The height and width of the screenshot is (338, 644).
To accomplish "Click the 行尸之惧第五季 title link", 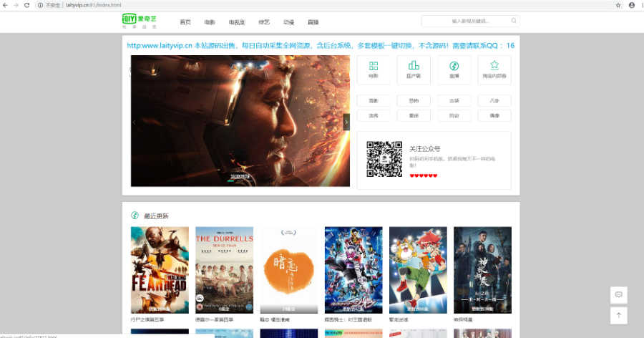I will tap(147, 319).
